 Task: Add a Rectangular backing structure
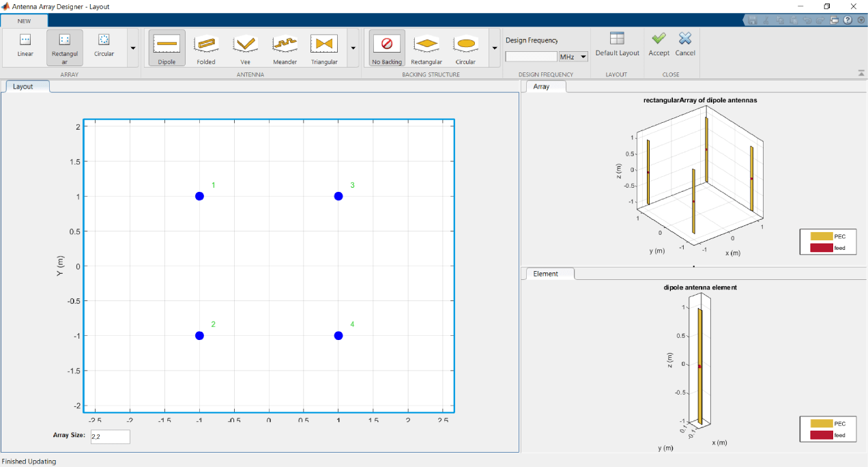[426, 46]
